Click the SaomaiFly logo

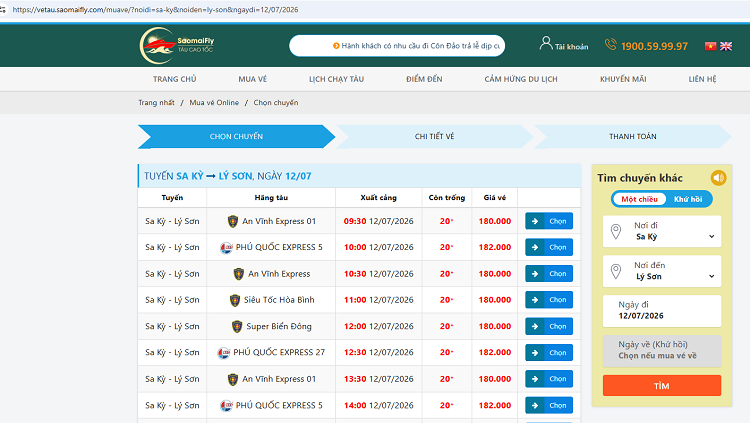176,45
